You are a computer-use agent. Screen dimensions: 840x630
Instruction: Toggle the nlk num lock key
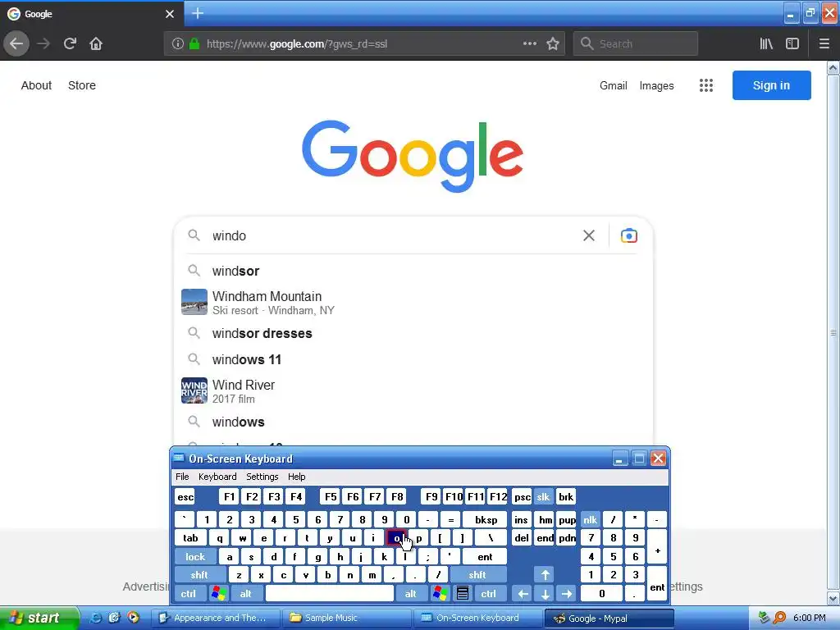(590, 519)
